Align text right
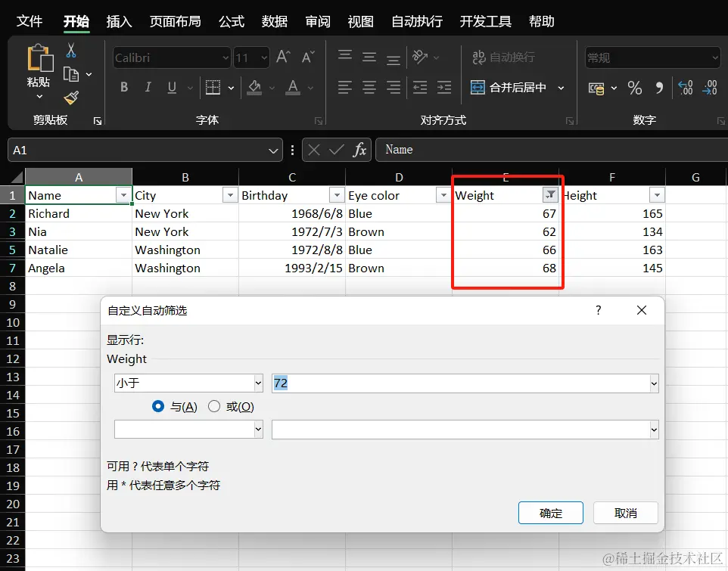 pyautogui.click(x=394, y=87)
